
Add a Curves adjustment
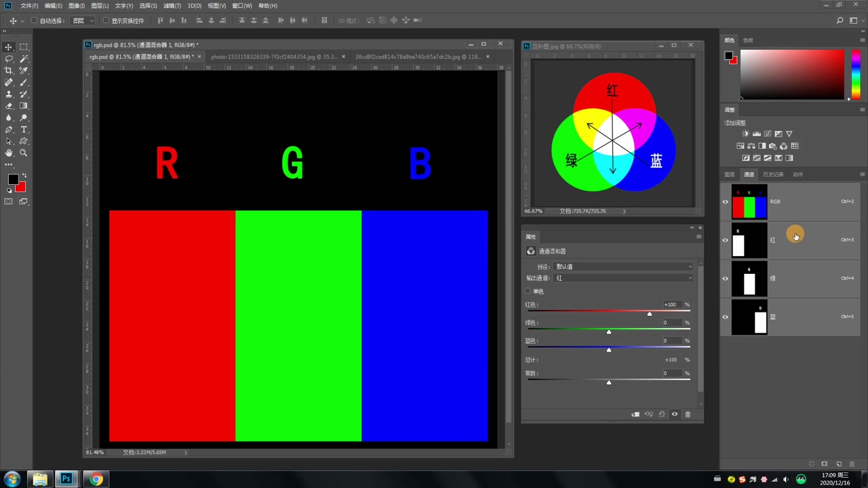(x=768, y=134)
